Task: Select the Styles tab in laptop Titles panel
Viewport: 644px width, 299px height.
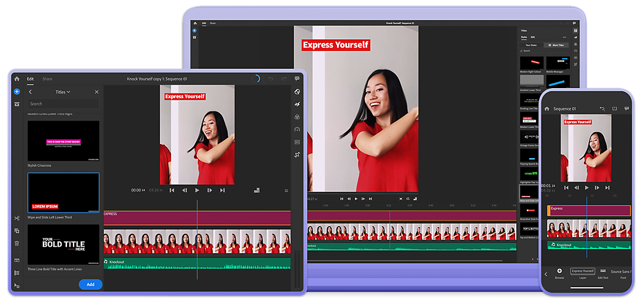Action: (x=523, y=37)
